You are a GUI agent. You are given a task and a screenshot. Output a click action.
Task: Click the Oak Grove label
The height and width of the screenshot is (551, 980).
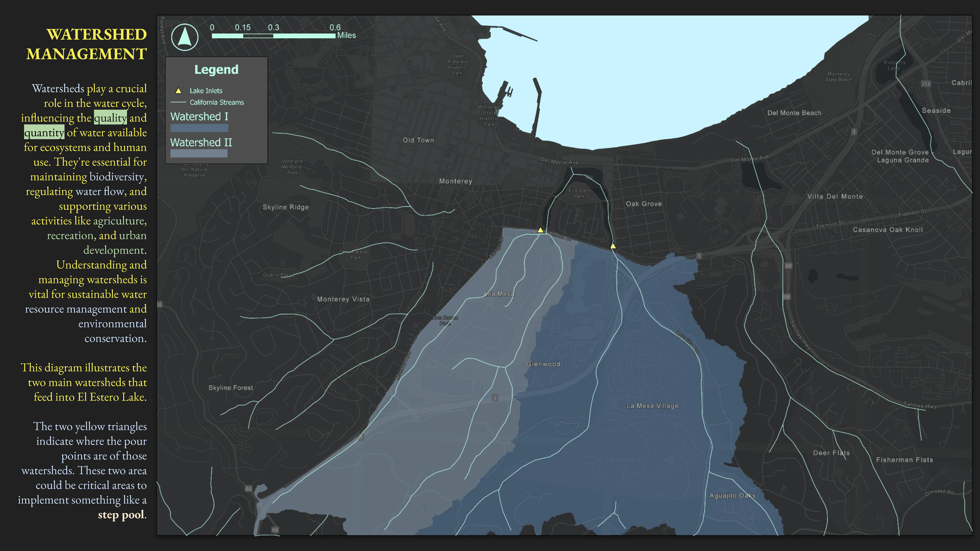click(x=644, y=204)
